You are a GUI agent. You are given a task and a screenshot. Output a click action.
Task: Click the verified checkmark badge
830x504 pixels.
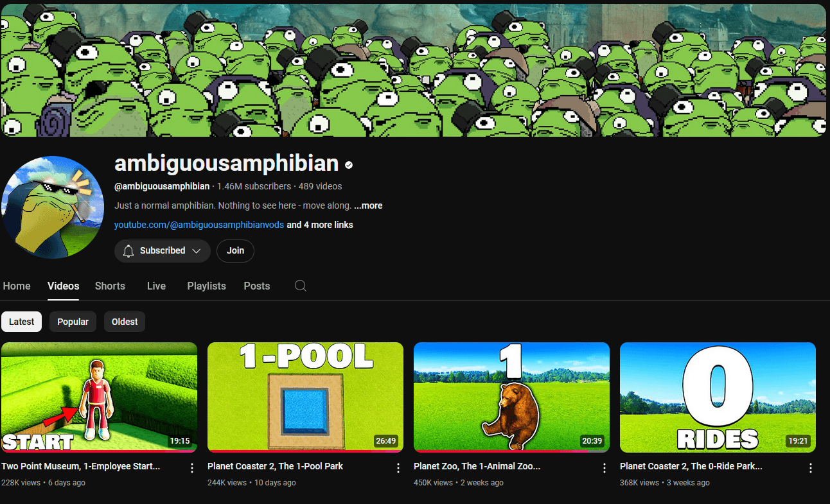349,165
